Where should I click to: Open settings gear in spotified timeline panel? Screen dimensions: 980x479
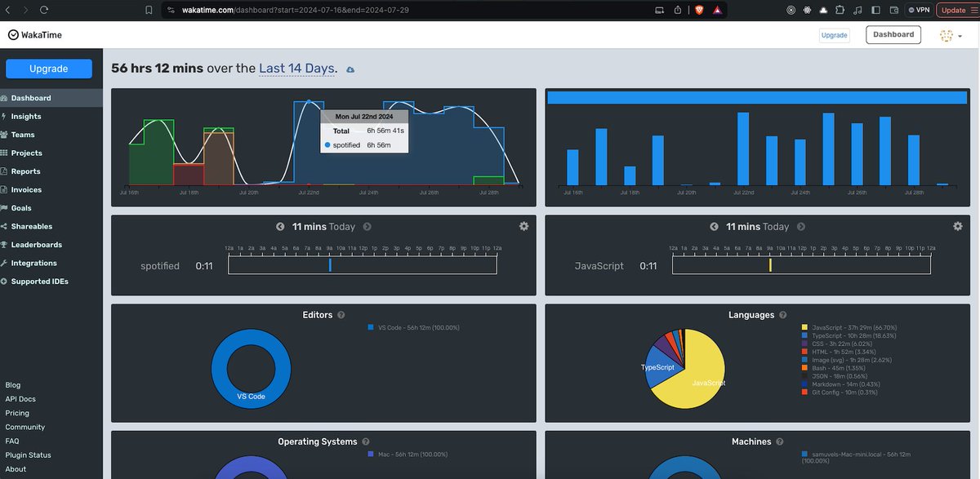(523, 226)
